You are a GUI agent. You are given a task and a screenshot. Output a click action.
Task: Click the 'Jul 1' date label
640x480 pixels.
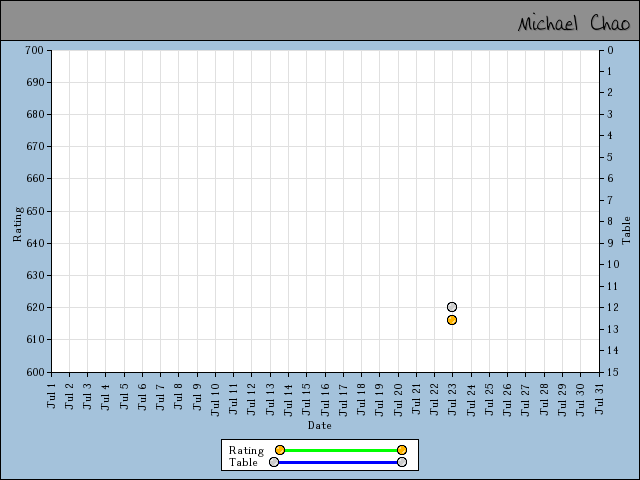[51, 396]
